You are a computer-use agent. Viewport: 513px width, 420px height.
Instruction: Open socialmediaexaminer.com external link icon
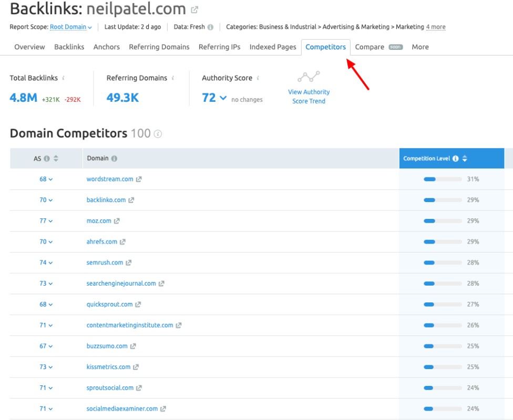coord(163,409)
